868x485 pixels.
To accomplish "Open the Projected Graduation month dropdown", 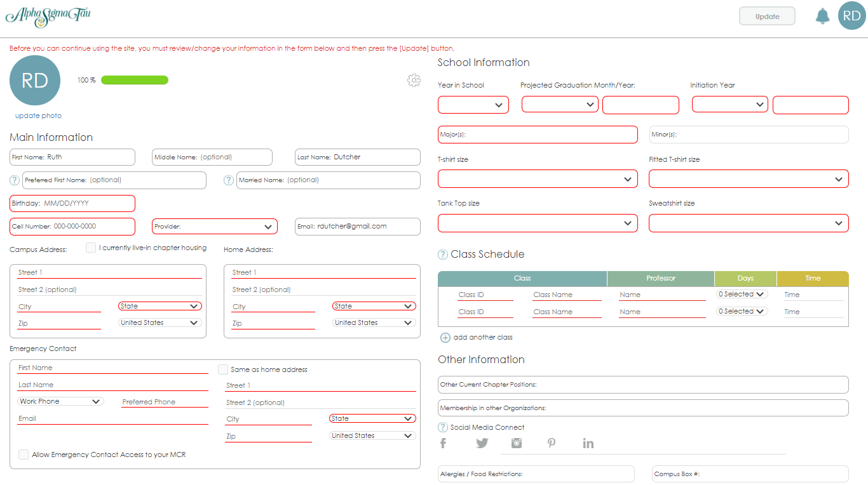I will 560,104.
